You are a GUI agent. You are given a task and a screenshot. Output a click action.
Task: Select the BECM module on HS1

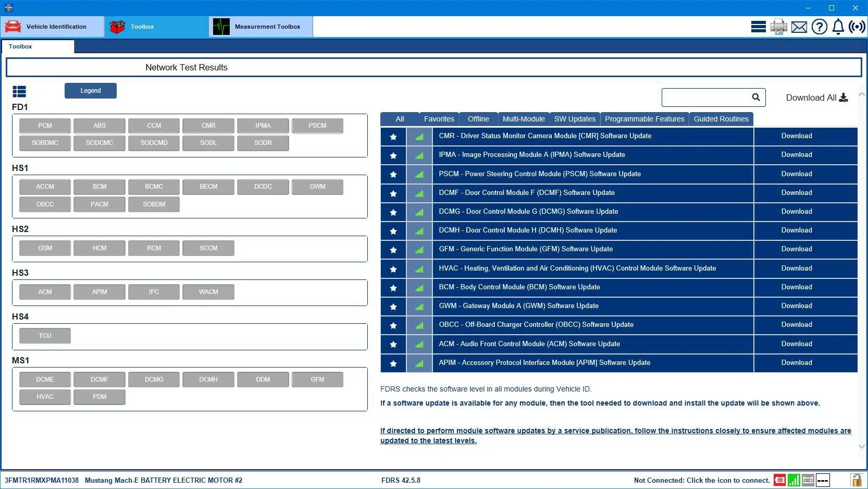(x=208, y=187)
